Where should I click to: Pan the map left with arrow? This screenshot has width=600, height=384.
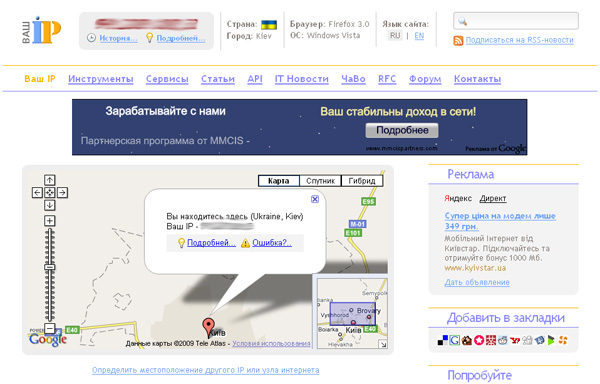pos(37,192)
